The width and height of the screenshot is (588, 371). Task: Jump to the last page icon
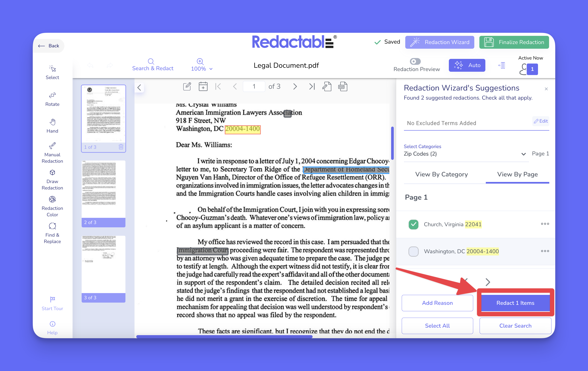click(x=312, y=87)
